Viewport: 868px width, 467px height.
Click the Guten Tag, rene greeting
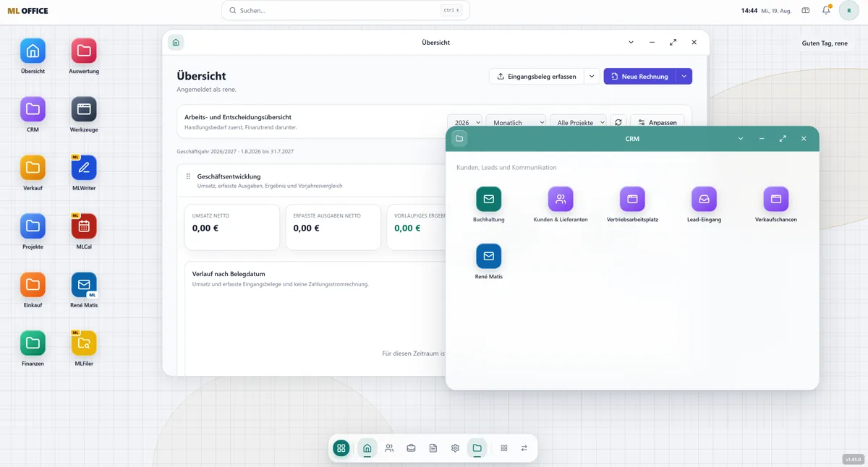tap(825, 43)
